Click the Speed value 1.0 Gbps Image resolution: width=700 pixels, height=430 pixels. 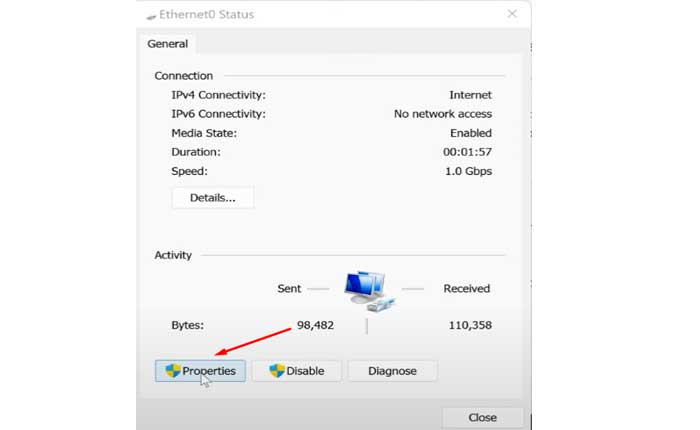(x=467, y=171)
